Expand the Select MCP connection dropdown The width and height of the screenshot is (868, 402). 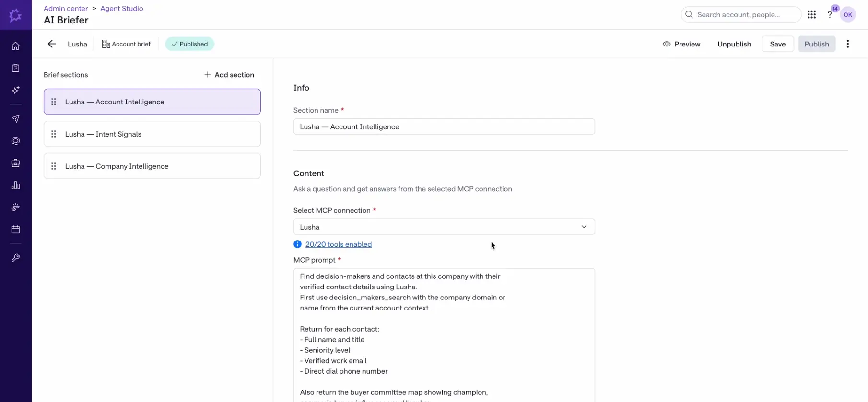[x=444, y=227]
